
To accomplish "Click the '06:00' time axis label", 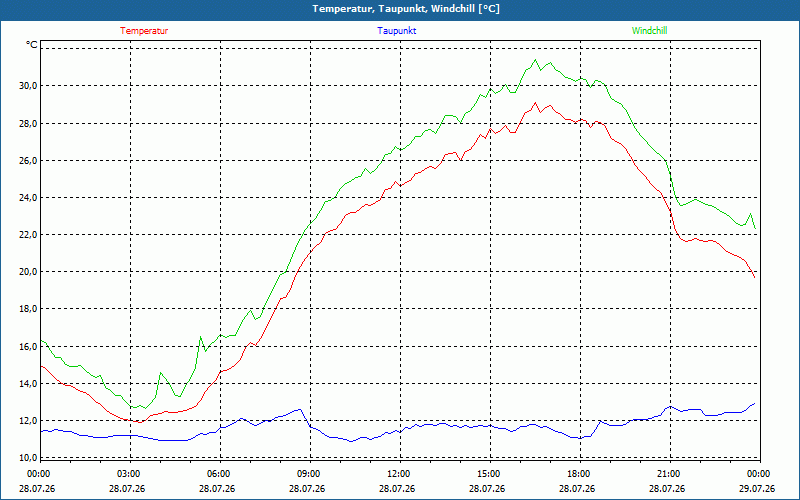I will tap(219, 473).
